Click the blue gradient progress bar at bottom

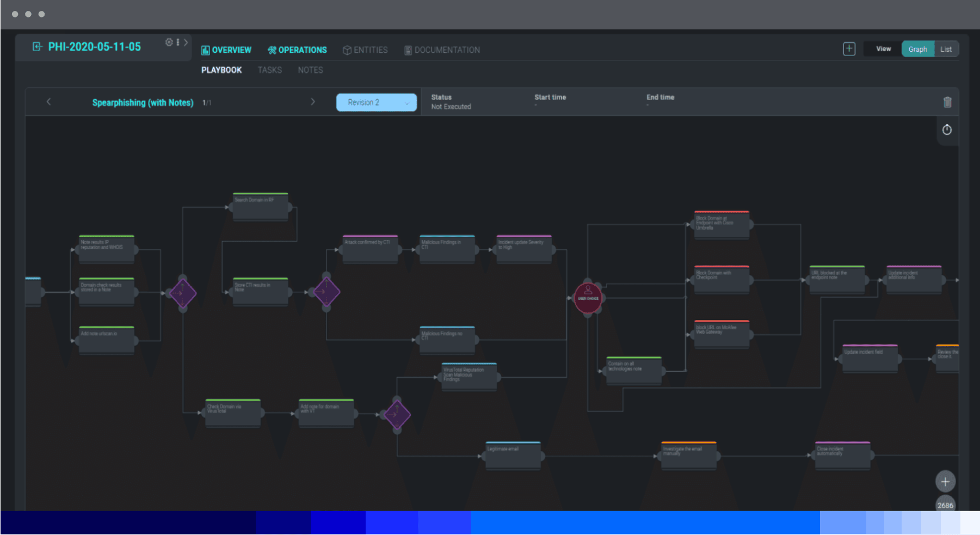490,522
